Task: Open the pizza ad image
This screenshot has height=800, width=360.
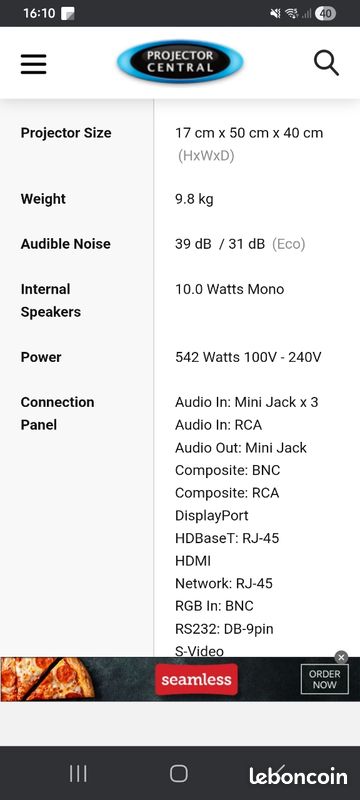Action: point(47,679)
